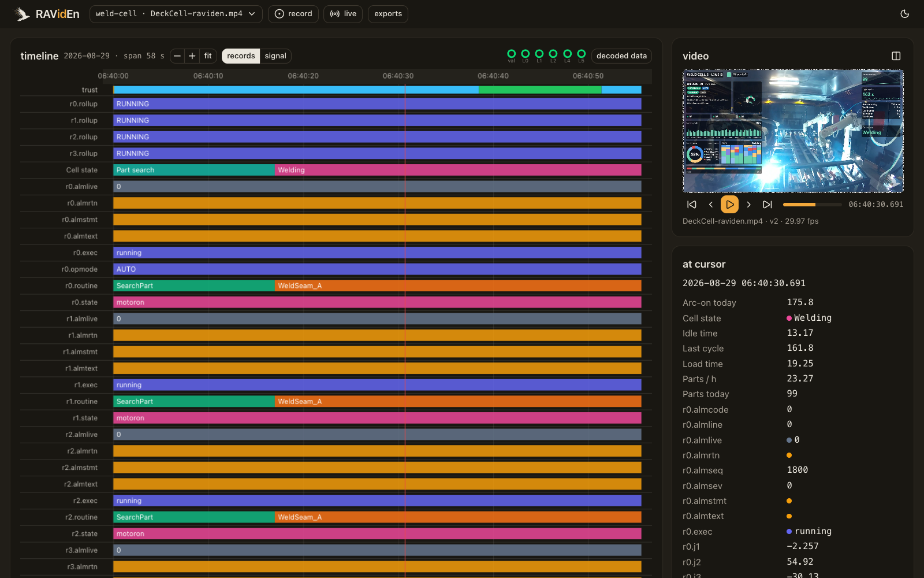
Task: Toggle the L4 indicator ring
Action: pos(567,54)
